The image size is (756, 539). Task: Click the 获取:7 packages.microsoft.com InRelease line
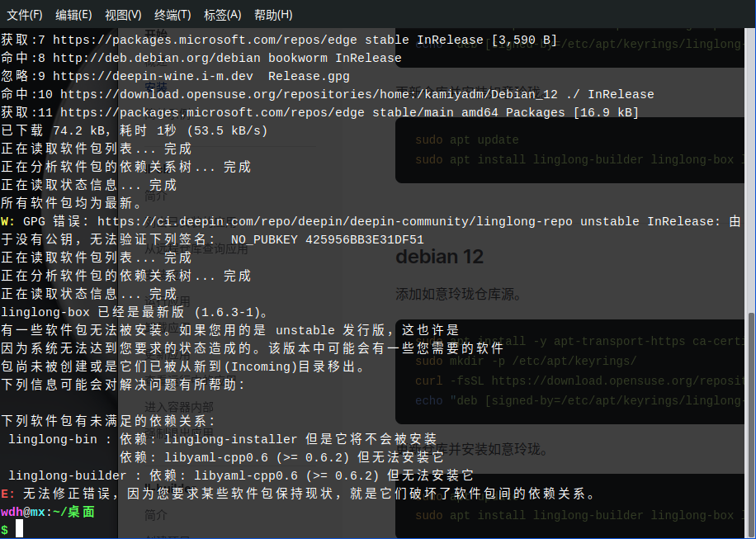279,40
